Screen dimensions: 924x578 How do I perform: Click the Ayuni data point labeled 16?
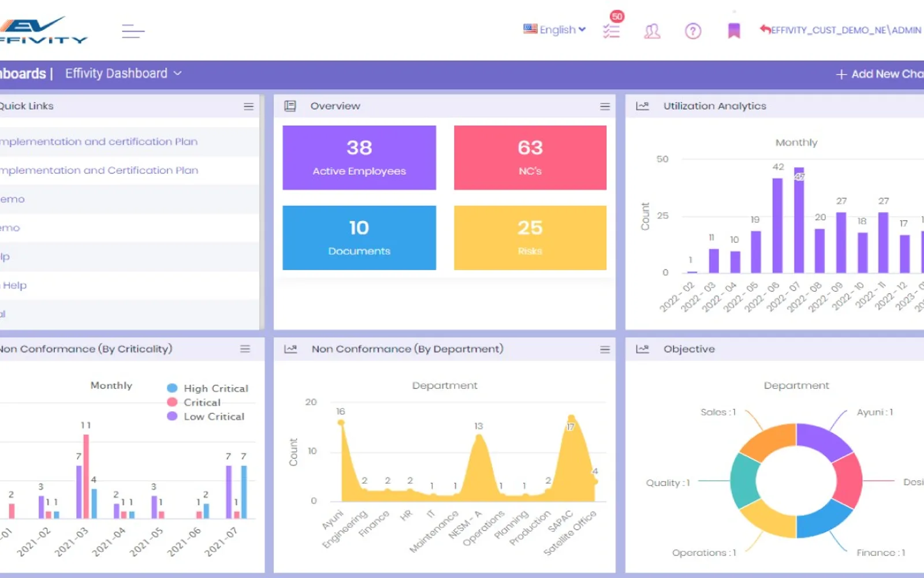(x=341, y=423)
